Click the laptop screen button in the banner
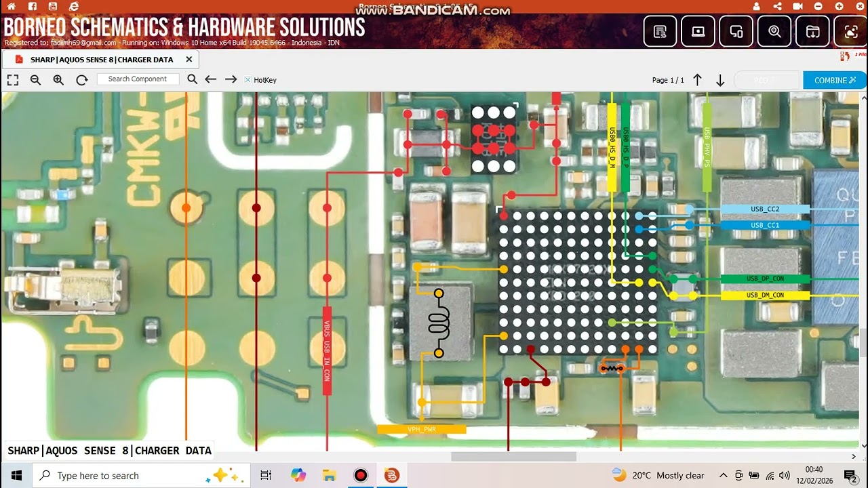 [x=698, y=31]
